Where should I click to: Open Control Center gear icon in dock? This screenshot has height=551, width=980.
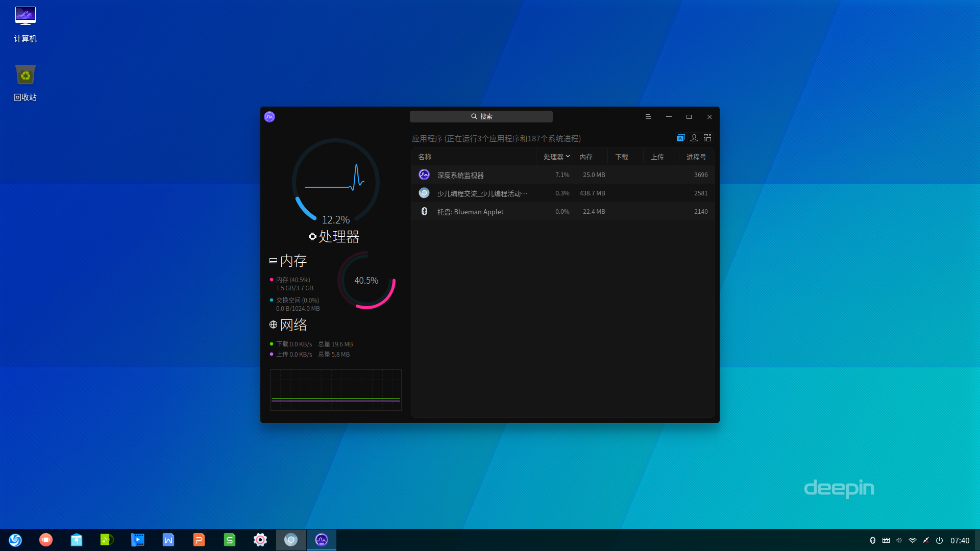260,540
